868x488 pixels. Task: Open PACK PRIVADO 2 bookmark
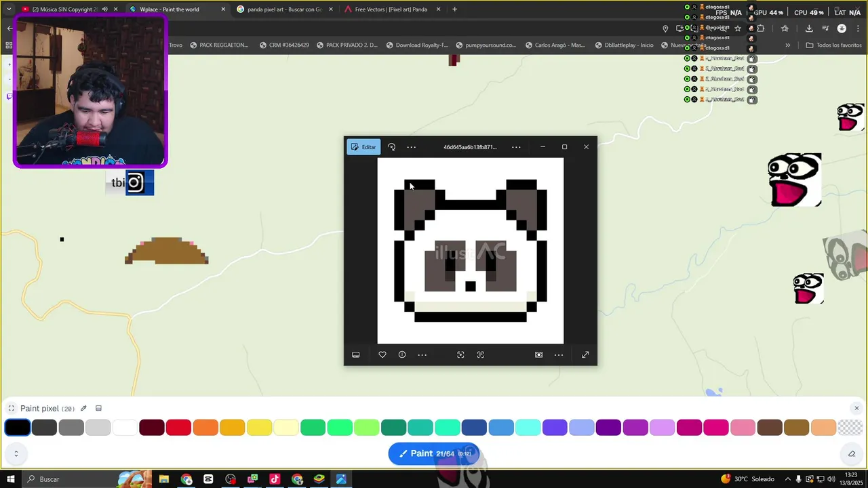(347, 45)
